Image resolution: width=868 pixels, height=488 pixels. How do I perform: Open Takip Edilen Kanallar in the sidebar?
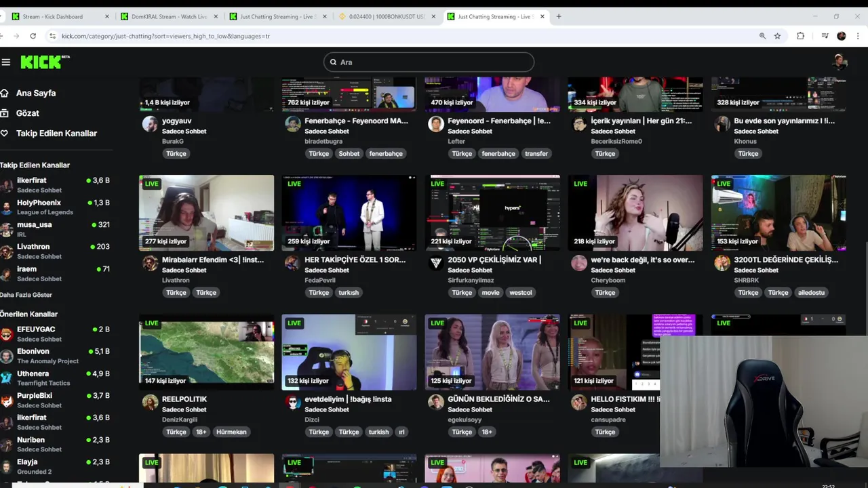click(x=56, y=134)
